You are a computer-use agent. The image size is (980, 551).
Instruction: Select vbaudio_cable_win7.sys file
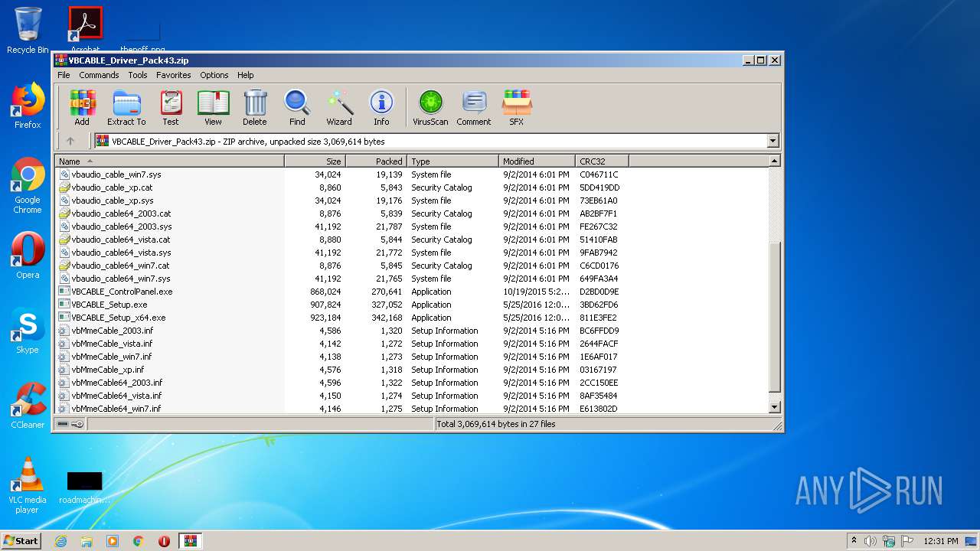coord(116,174)
